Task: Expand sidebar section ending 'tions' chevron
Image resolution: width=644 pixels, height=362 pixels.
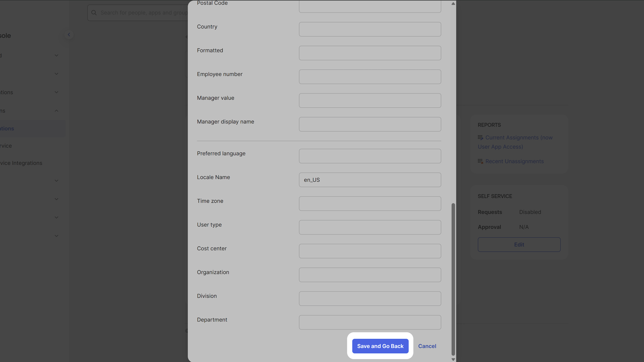Action: 57,92
